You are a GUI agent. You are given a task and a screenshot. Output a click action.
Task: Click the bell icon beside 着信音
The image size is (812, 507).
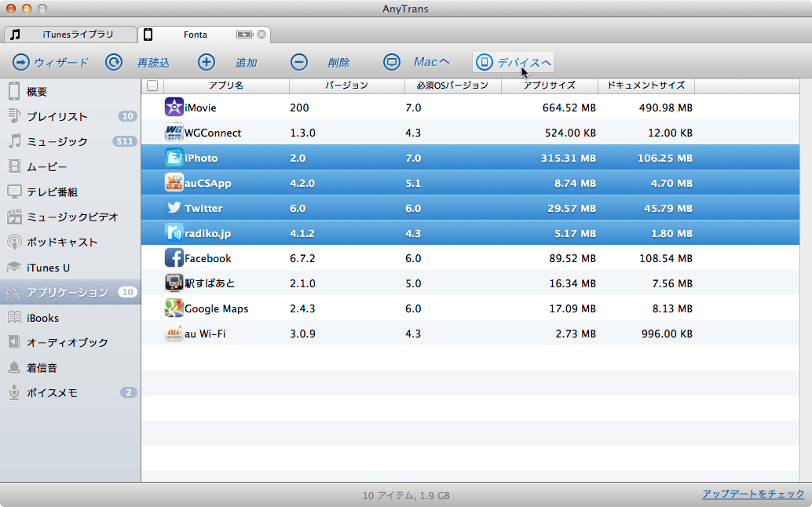click(x=14, y=367)
